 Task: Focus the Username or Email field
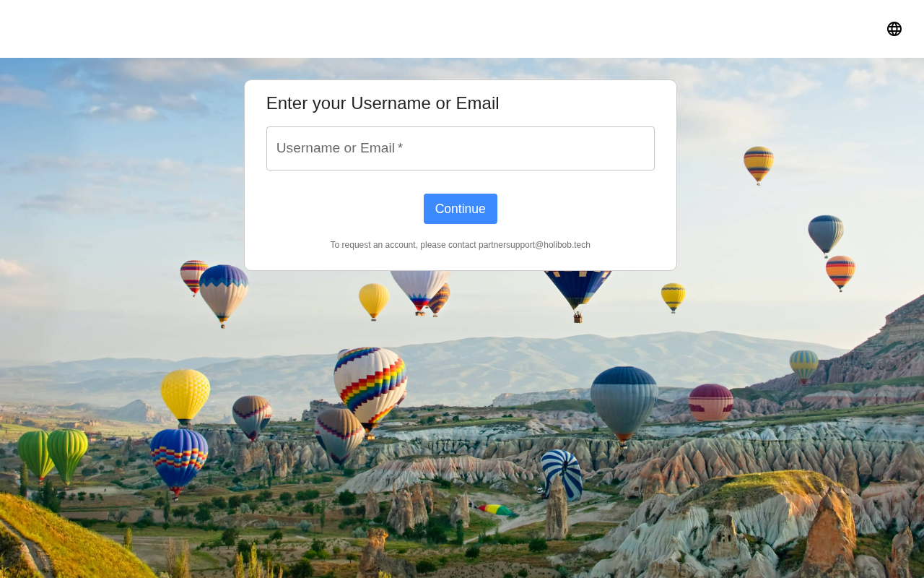(x=461, y=149)
